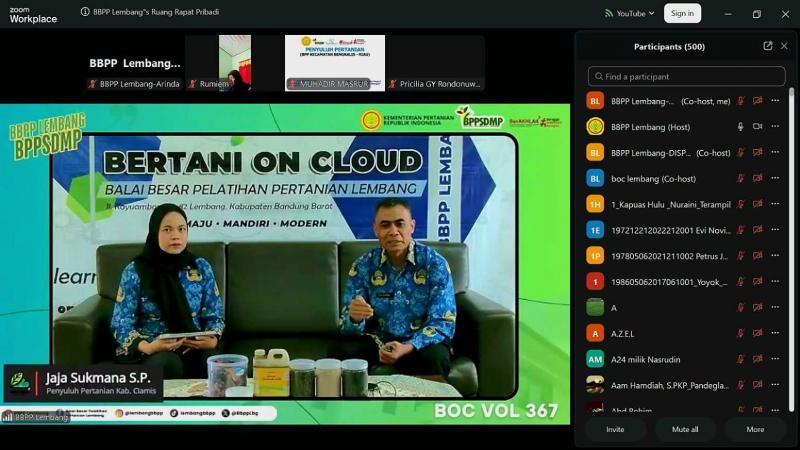Click the Mute all button
Viewport: 800px width, 450px height.
(685, 430)
